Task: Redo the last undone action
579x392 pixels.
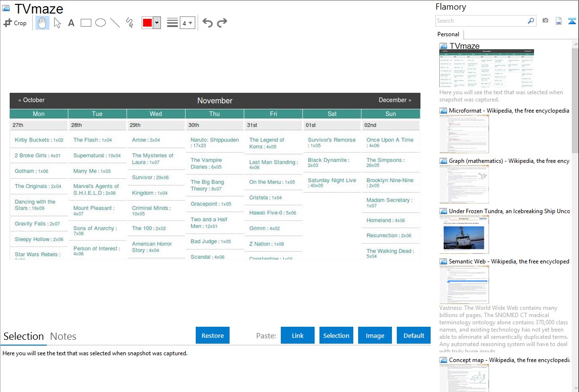Action: pyautogui.click(x=222, y=23)
